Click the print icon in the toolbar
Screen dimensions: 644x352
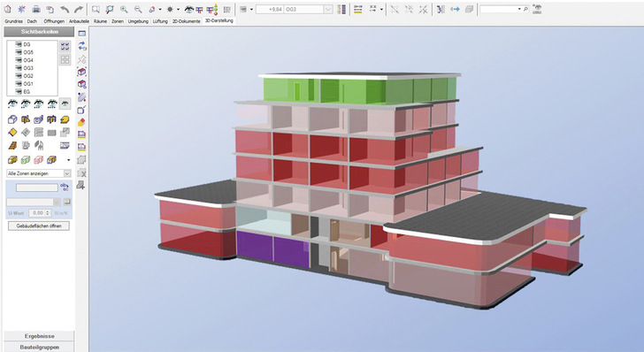36,9
